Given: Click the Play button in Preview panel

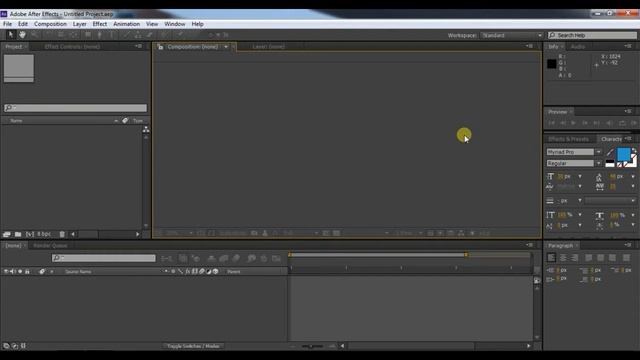Looking at the screenshot, I should click(x=573, y=123).
